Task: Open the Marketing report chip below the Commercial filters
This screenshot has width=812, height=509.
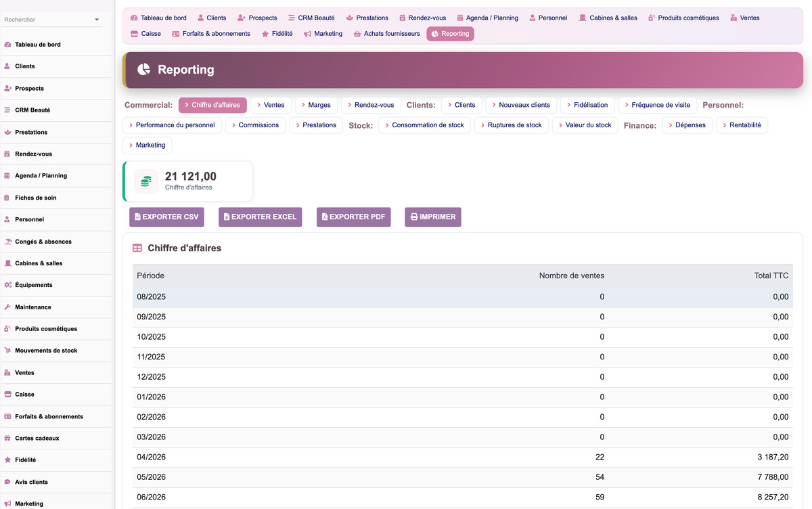Action: 148,146
